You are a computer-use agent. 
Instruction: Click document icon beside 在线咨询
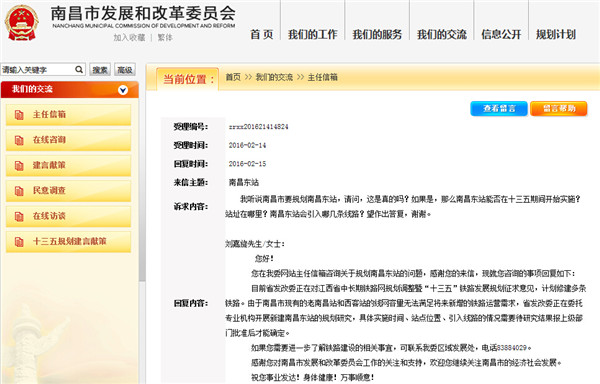click(x=19, y=140)
